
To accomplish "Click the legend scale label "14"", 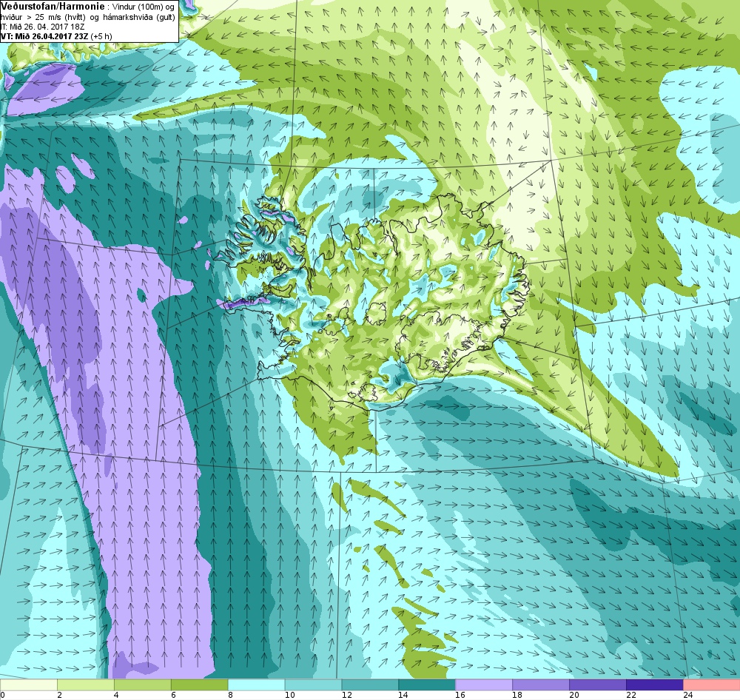I will [x=403, y=695].
